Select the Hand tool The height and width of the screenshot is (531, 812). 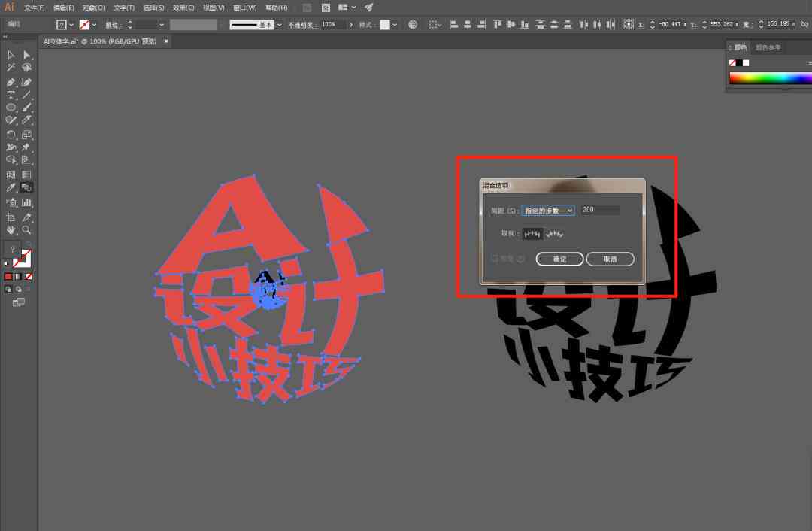[11, 230]
